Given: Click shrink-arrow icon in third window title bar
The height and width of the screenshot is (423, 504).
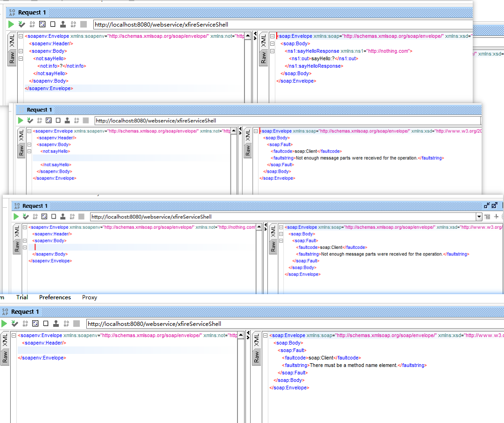Looking at the screenshot, I should (487, 205).
